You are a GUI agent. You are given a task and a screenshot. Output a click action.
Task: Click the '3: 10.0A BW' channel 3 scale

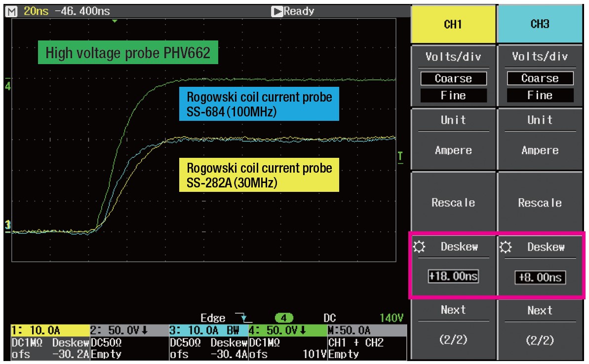point(208,330)
